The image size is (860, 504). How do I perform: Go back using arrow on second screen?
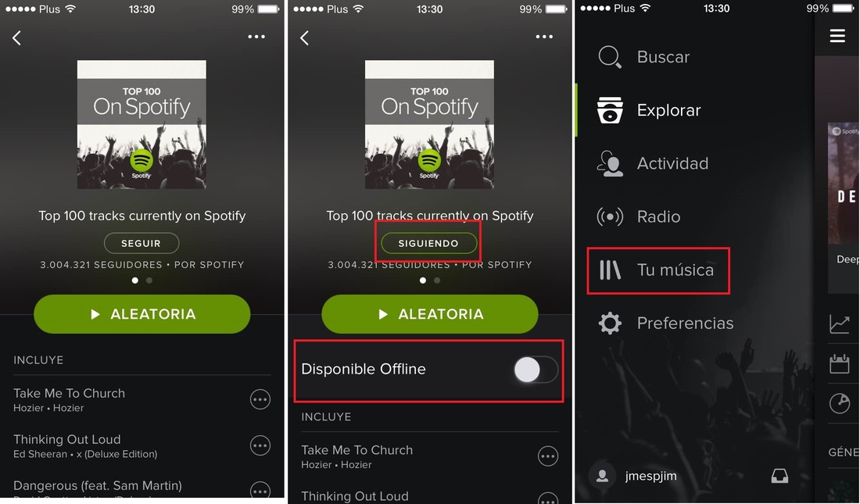(x=304, y=38)
